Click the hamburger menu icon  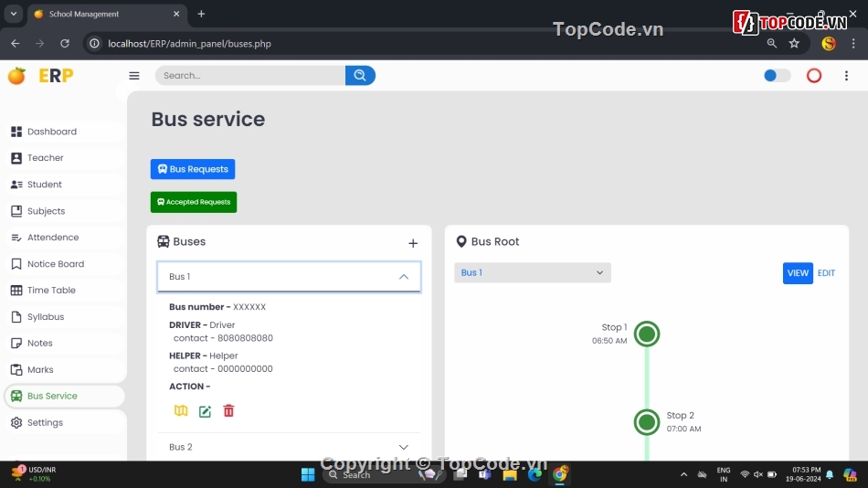click(134, 76)
